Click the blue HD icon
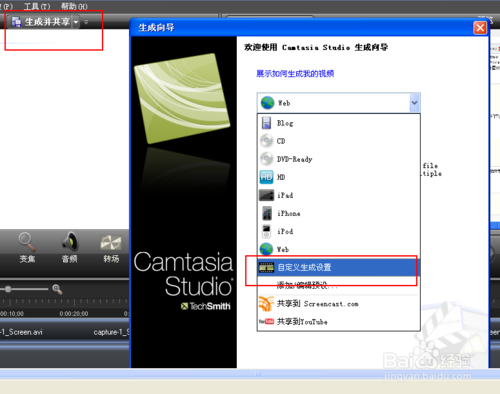Image resolution: width=500 pixels, height=394 pixels. (266, 177)
